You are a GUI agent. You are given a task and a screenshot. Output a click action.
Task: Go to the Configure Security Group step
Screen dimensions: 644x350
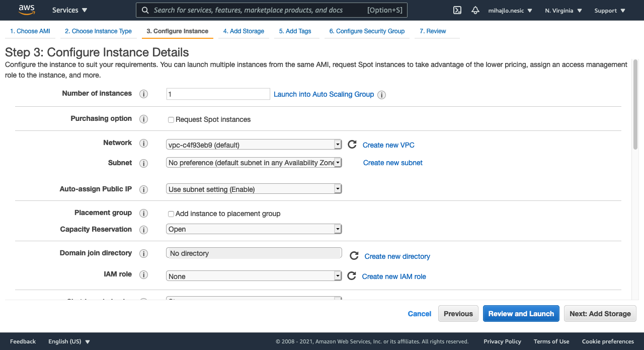(x=367, y=31)
